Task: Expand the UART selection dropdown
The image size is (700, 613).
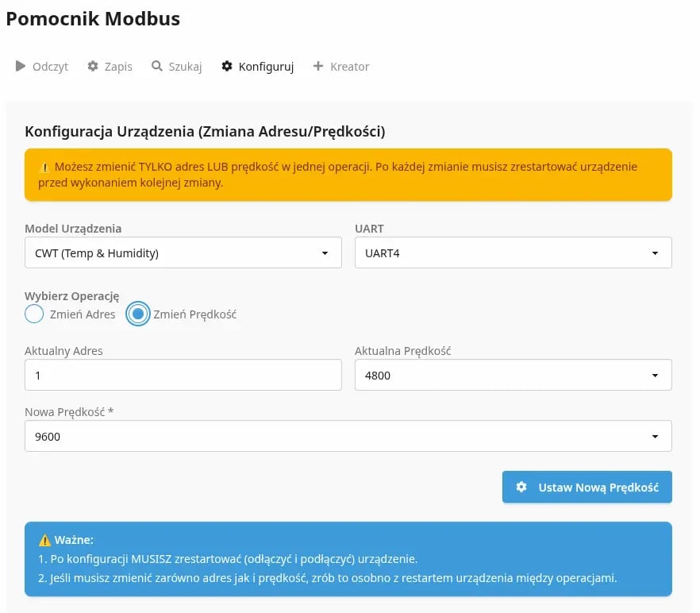Action: 513,253
